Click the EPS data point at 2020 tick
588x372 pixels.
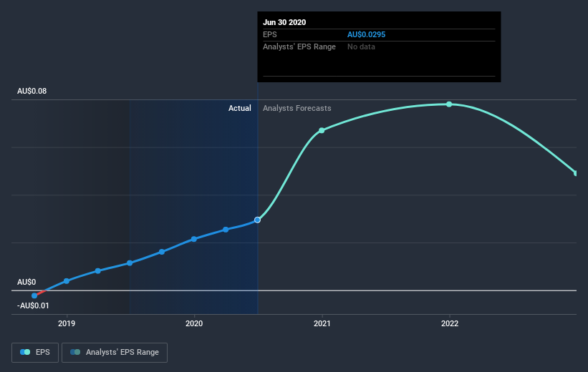[x=194, y=239]
